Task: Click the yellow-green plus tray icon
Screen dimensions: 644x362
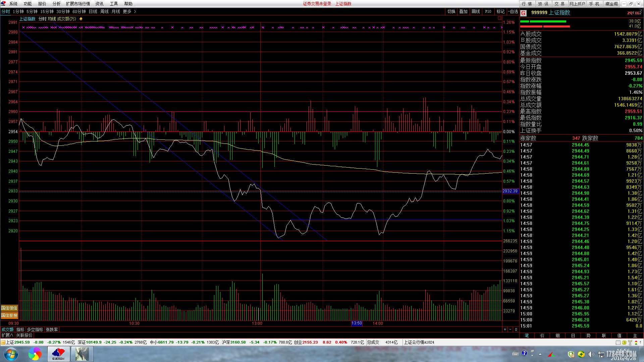Action: point(581,354)
